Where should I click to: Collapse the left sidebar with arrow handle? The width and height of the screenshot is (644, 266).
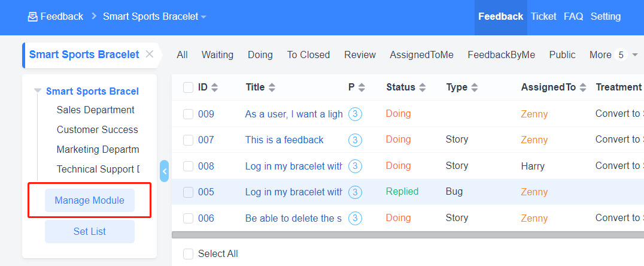point(165,171)
